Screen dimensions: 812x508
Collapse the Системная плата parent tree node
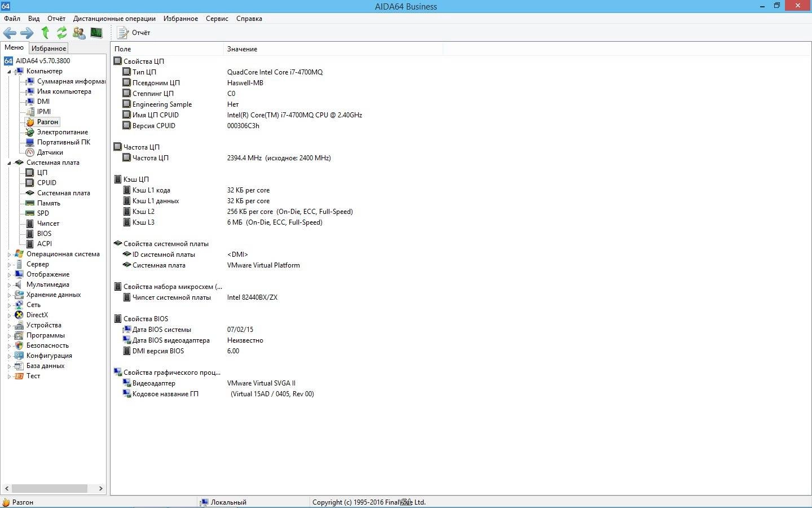9,163
